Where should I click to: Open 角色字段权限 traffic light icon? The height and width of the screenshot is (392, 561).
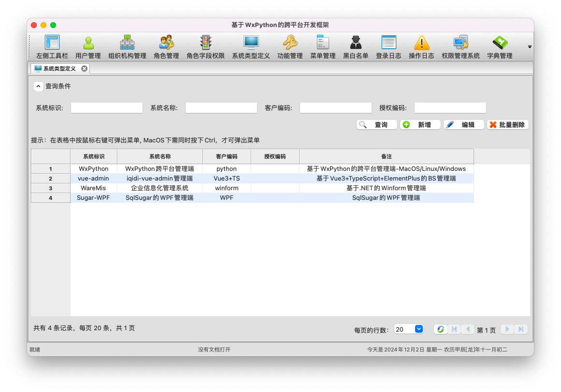tap(205, 47)
